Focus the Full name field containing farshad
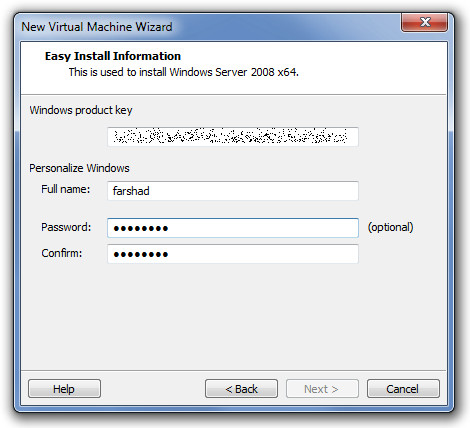Image resolution: width=470 pixels, height=428 pixels. (x=233, y=191)
